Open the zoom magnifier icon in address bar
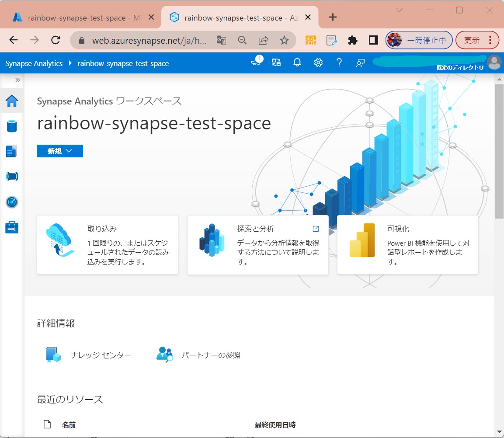 click(242, 41)
